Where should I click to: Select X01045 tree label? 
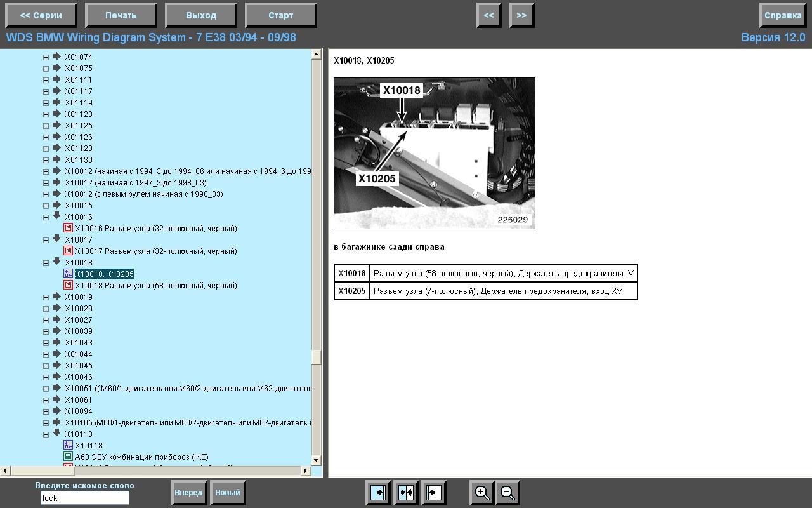pos(79,366)
